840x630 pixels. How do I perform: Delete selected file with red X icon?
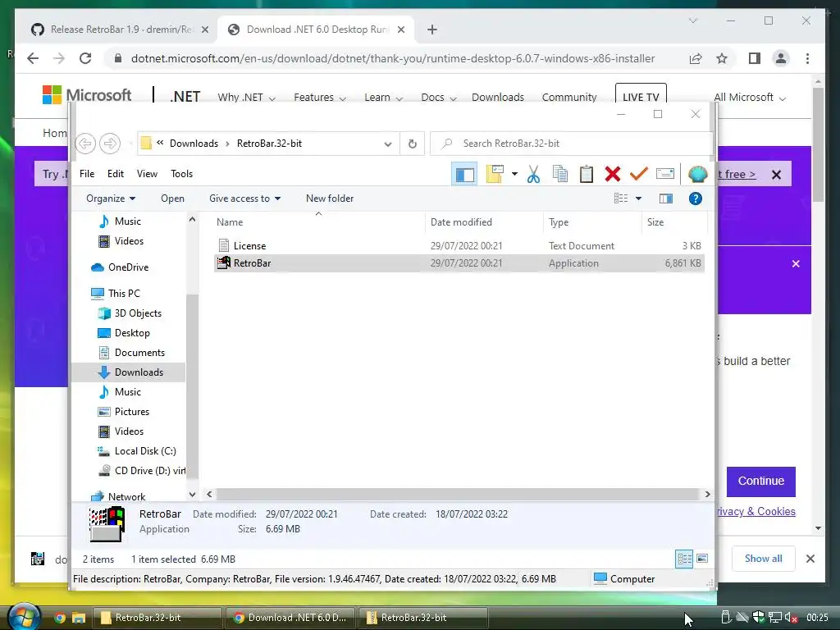click(612, 174)
